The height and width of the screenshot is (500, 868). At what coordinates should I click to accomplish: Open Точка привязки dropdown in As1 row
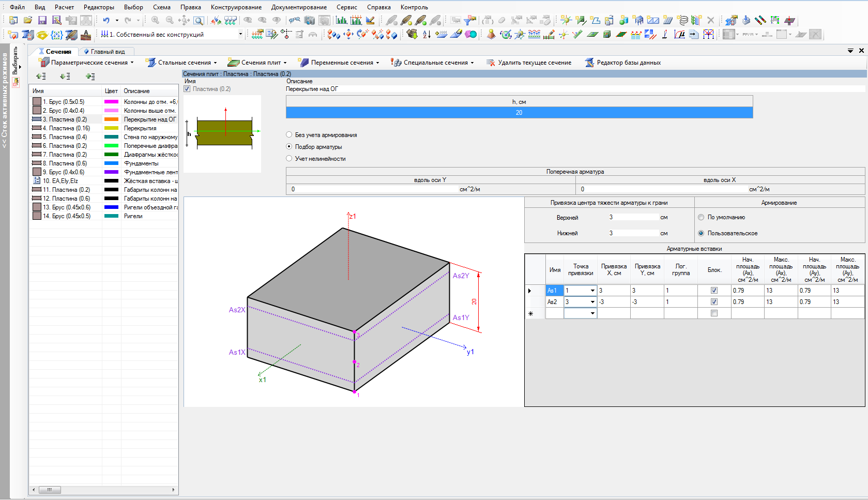tap(592, 291)
